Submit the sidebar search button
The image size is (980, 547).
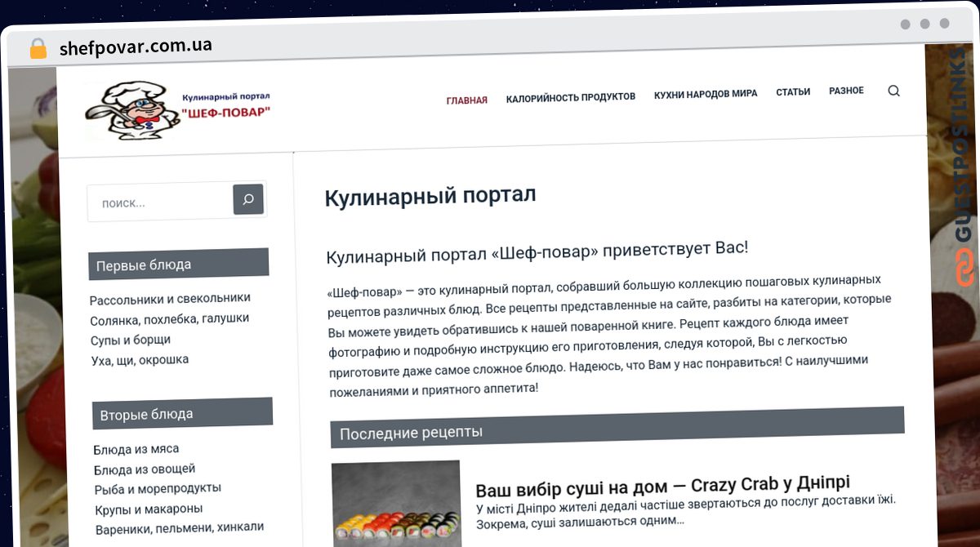[248, 198]
